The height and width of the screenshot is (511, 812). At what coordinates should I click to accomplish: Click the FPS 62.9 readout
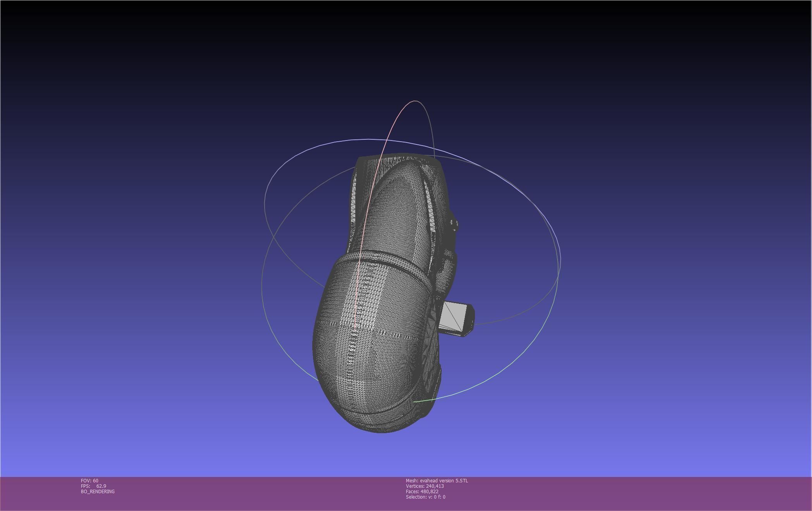(x=93, y=486)
